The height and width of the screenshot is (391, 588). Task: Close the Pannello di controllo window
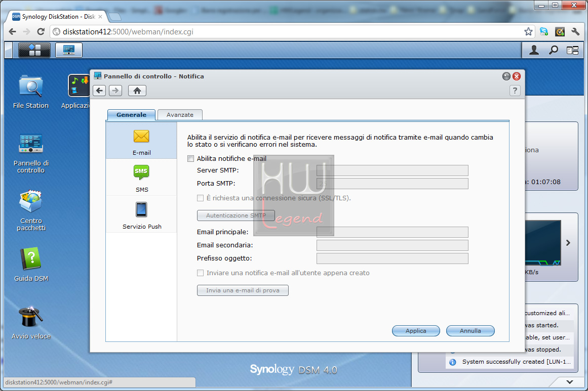517,76
